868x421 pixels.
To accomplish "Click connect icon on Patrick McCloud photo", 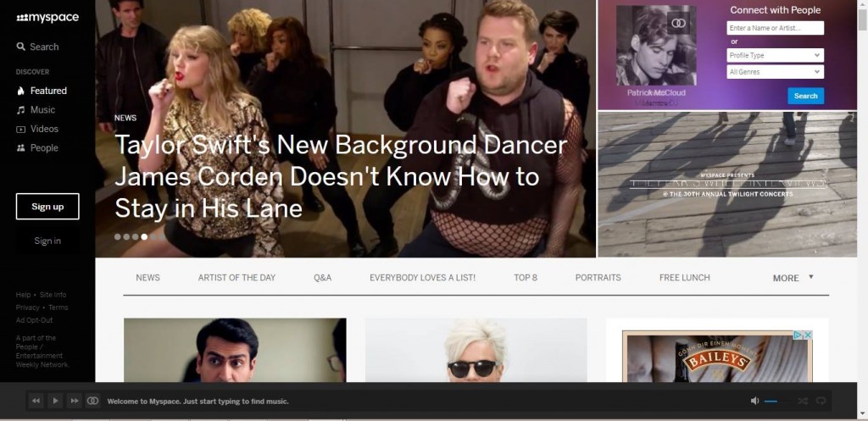I will tap(678, 23).
